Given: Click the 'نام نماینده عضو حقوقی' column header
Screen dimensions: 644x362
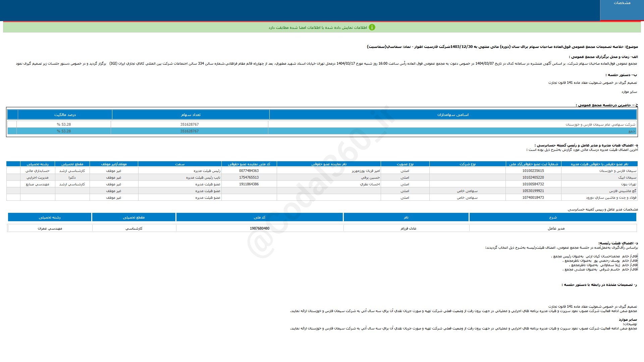Looking at the screenshot, I should [329, 164].
